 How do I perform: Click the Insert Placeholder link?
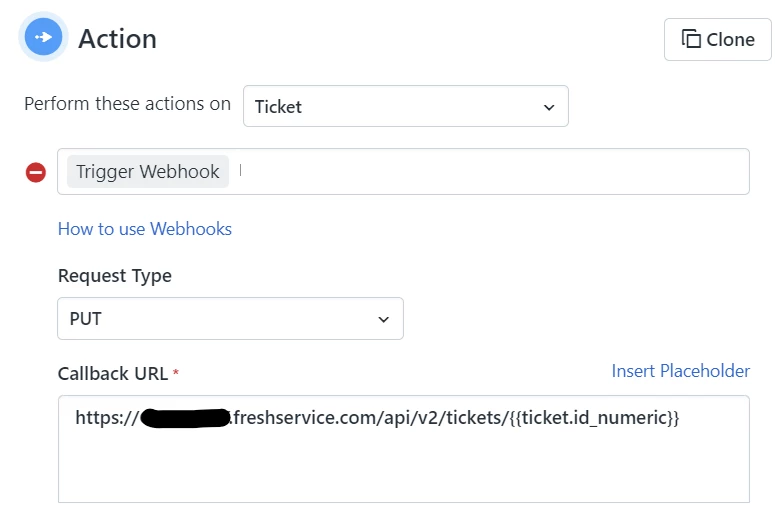pos(681,371)
